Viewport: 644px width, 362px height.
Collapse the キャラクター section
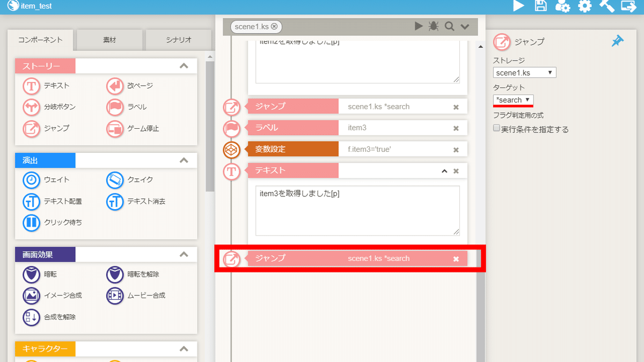[x=184, y=349]
